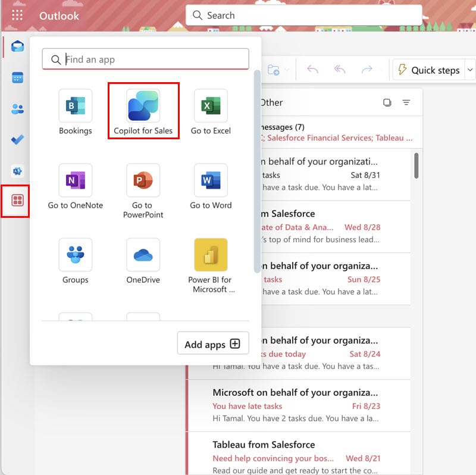Image resolution: width=476 pixels, height=475 pixels.
Task: Open the Fri 8/23 late tasks email
Action: [299, 405]
